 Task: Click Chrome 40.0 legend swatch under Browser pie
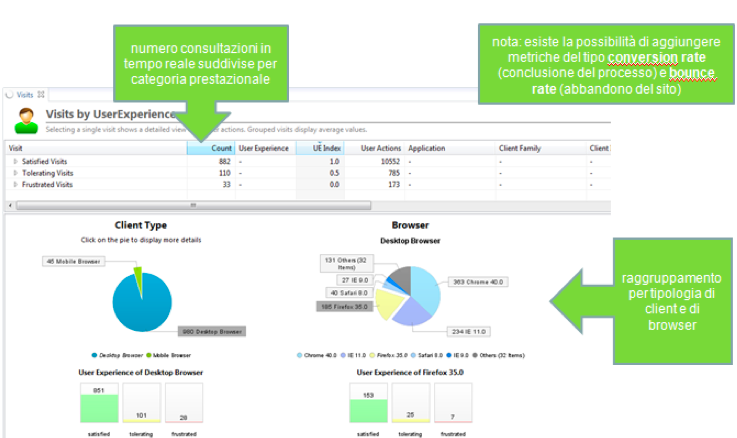(x=299, y=355)
